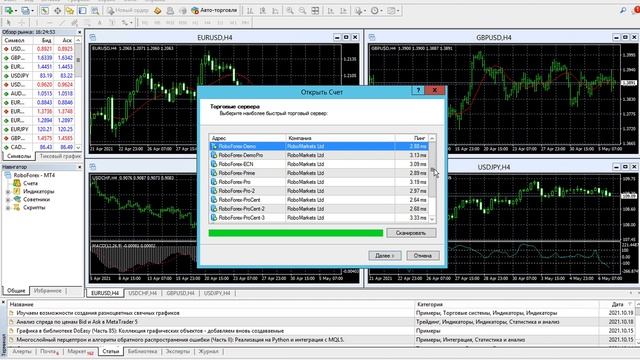The width and height of the screenshot is (640, 360).
Task: Close the Navigator panel
Action: [80, 167]
